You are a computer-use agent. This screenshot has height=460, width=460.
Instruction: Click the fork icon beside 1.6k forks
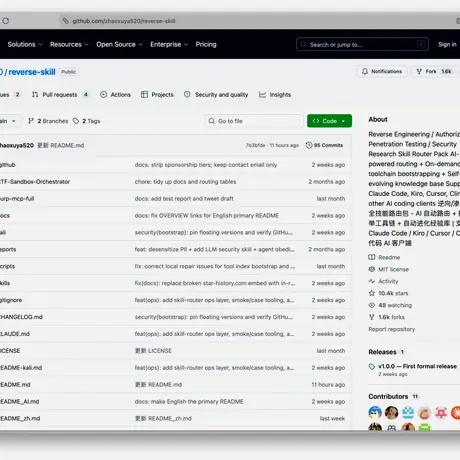click(372, 317)
